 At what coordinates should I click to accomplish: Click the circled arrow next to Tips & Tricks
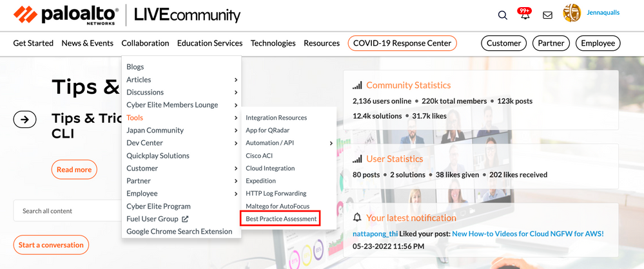pos(24,120)
